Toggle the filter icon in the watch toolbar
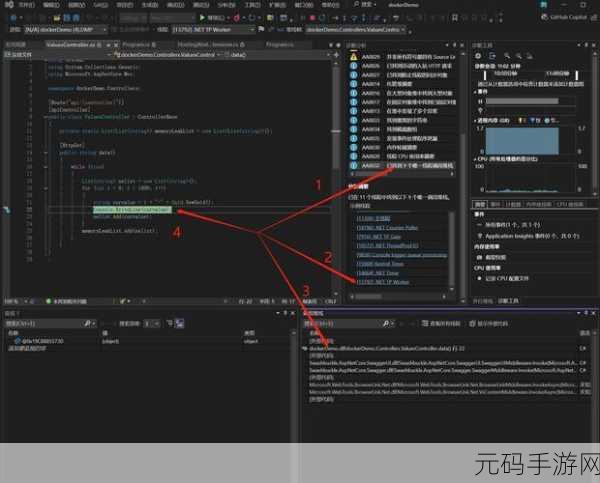This screenshot has width=600, height=483. pyautogui.click(x=170, y=324)
